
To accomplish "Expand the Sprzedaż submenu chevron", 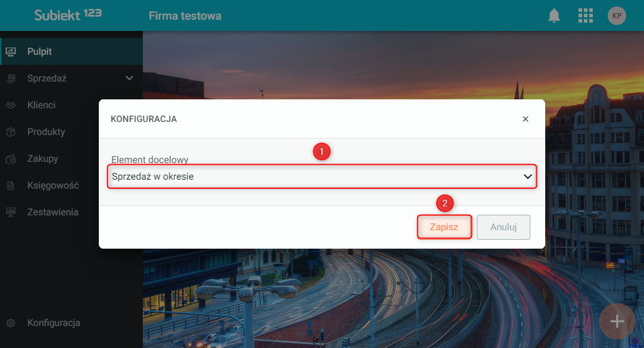I will (x=130, y=79).
